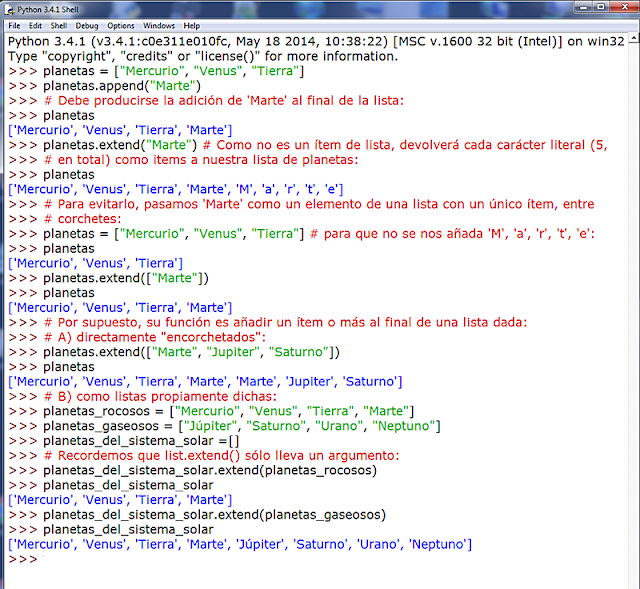Click comment 'Para evitarlo, pasamos Marte'
Image resolution: width=640 pixels, height=589 pixels.
[301, 204]
